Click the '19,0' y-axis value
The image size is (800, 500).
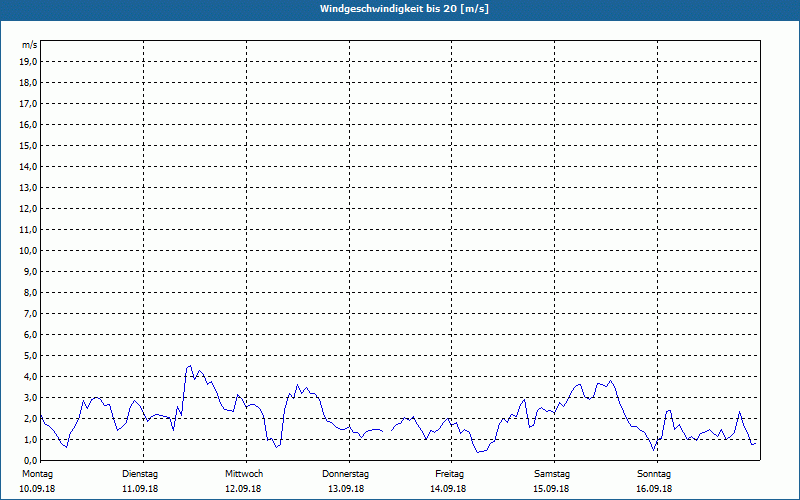(29, 62)
